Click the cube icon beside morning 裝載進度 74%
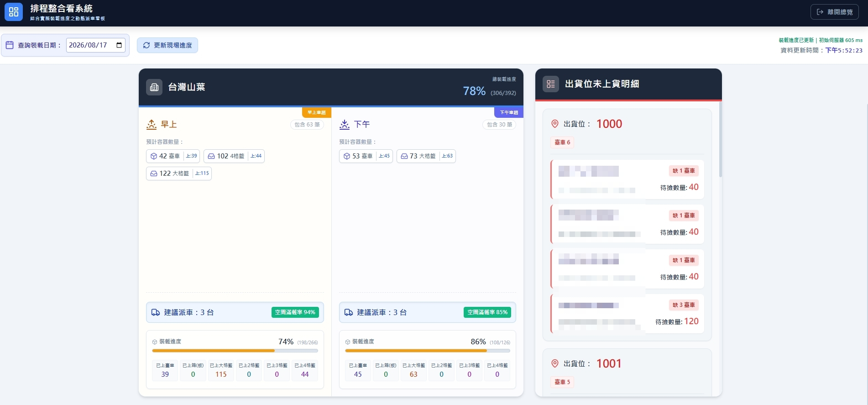 [155, 342]
